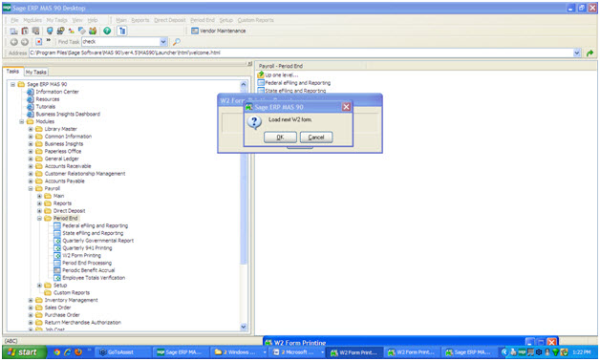The width and height of the screenshot is (600, 361).
Task: Click the green Help question-mark toolbar icon
Action: [107, 31]
